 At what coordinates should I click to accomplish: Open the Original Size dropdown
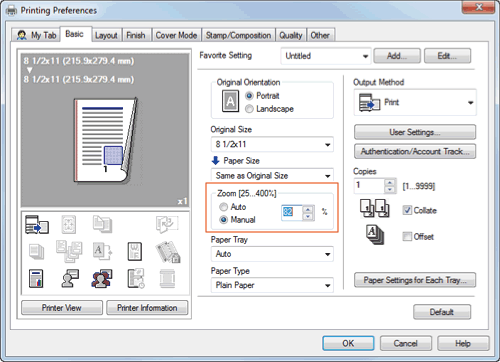click(x=272, y=144)
